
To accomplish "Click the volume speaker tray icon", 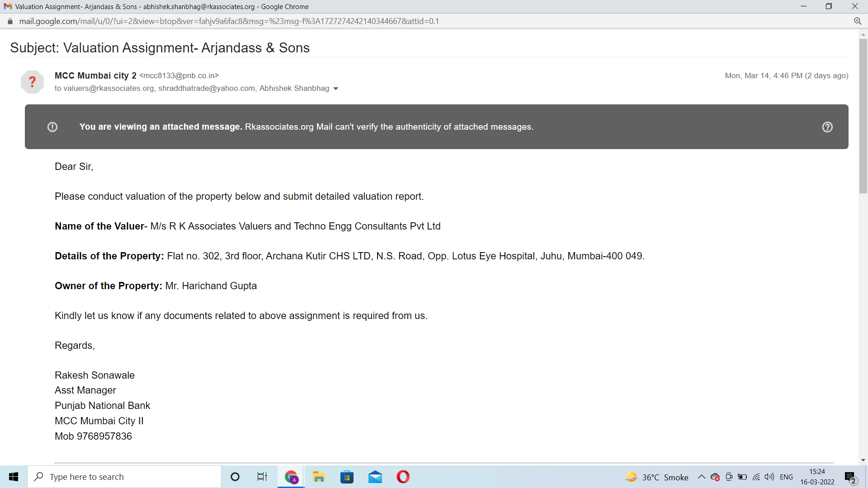I will tap(769, 477).
